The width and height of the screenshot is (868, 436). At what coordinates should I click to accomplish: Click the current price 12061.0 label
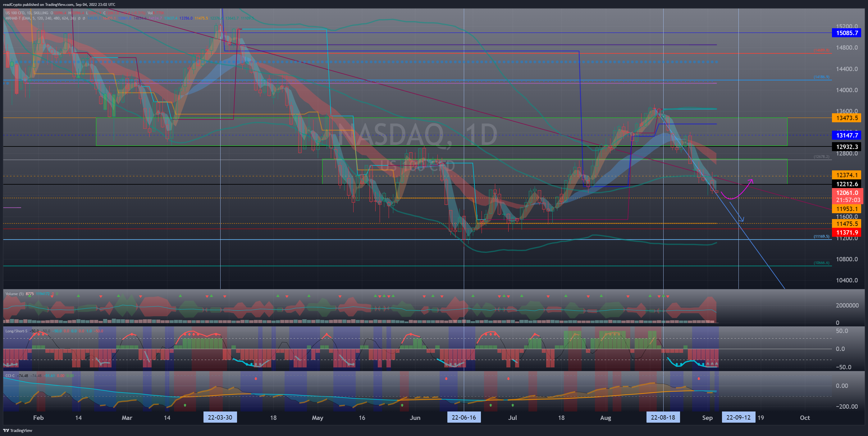pos(847,193)
